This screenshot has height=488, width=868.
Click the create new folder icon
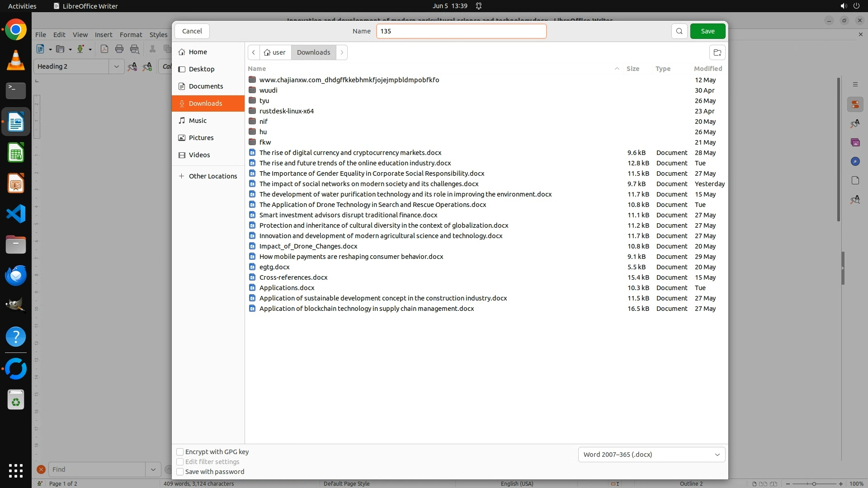(717, 52)
